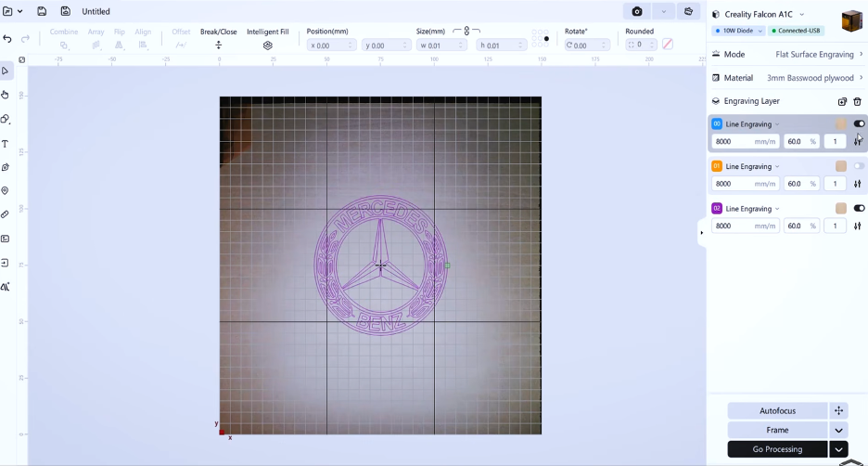The height and width of the screenshot is (466, 868).
Task: Select the pen drawing tool
Action: [x=5, y=167]
